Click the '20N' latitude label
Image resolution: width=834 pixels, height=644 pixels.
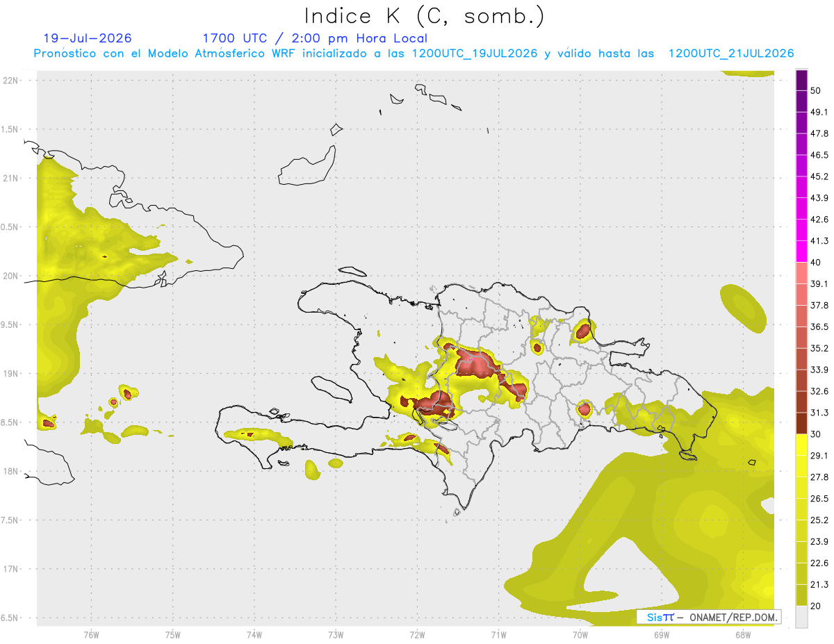pyautogui.click(x=12, y=276)
